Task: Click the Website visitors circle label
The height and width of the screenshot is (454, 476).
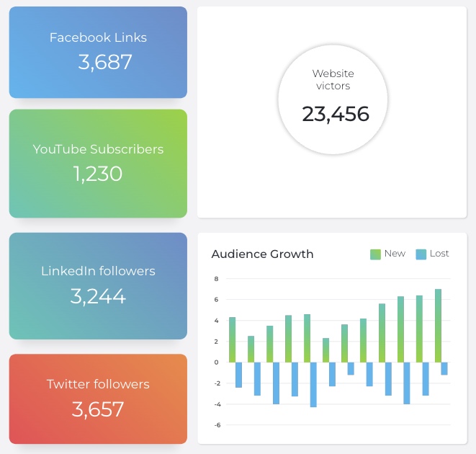Action: point(333,80)
